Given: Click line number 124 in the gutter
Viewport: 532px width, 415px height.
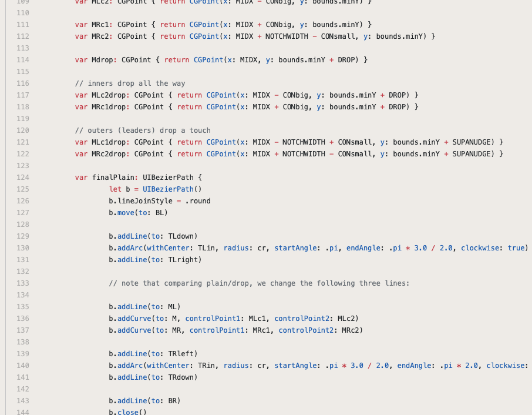Looking at the screenshot, I should click(23, 178).
